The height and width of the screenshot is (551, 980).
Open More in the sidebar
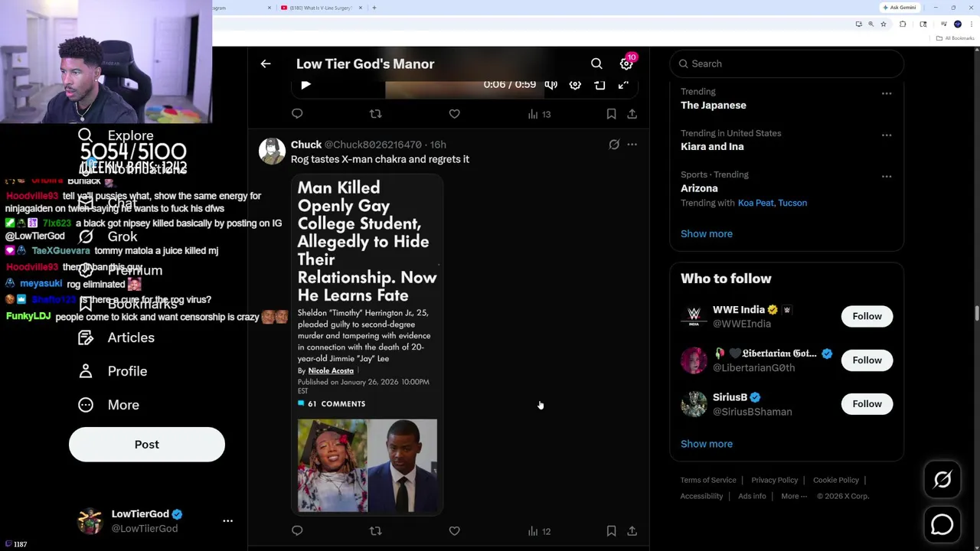point(109,405)
